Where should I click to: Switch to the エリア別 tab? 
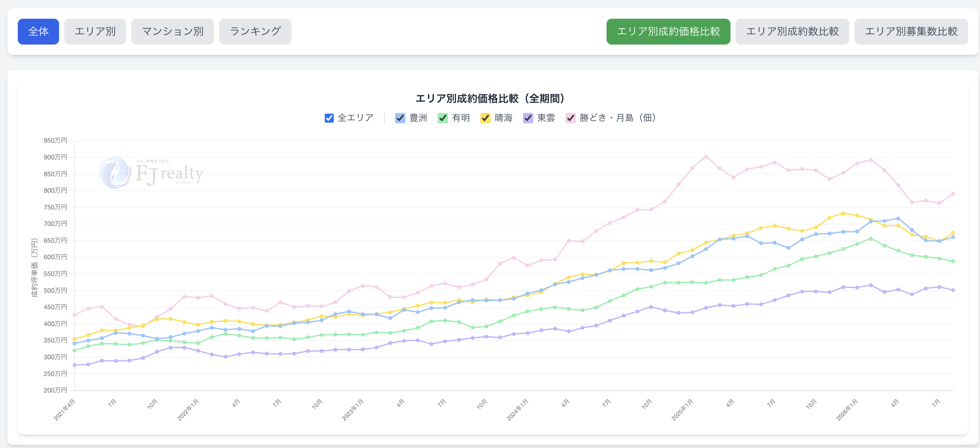tap(95, 32)
